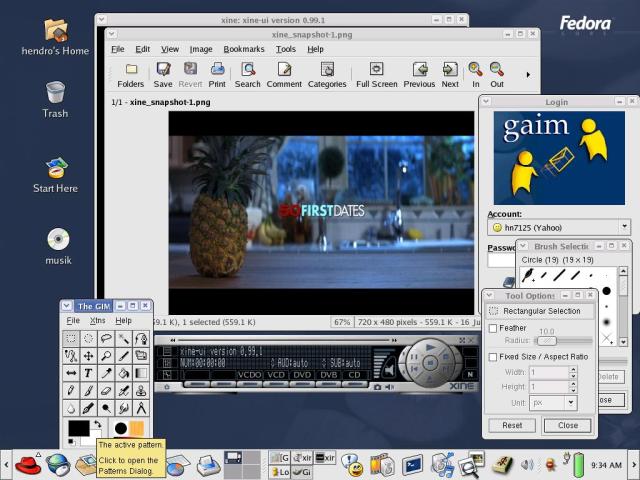Activate the Intelligent Scissors tool
The image size is (640, 480).
[71, 356]
